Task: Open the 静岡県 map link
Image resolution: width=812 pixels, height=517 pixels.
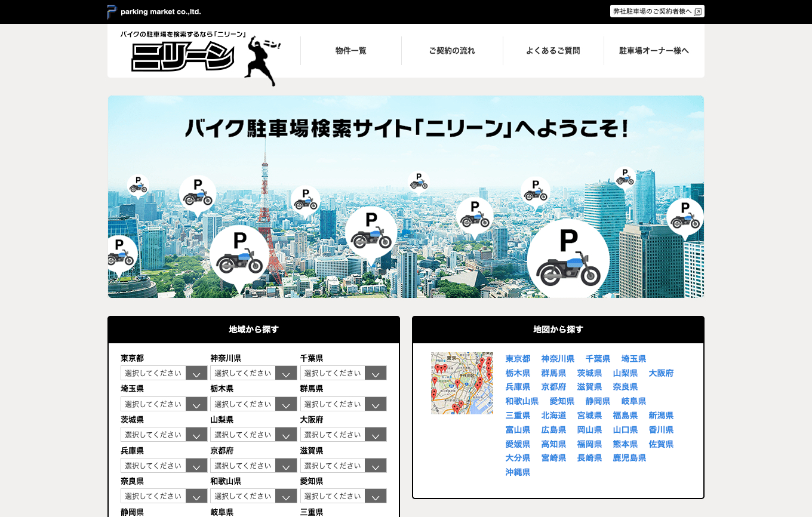Action: tap(598, 401)
